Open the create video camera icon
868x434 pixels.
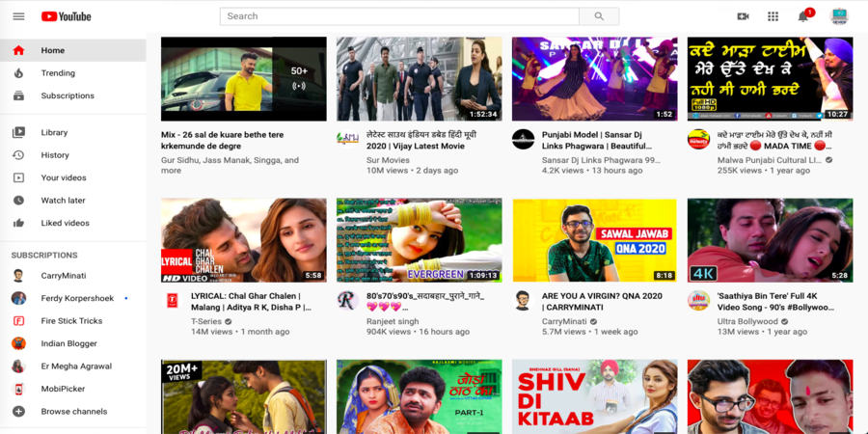pyautogui.click(x=743, y=16)
